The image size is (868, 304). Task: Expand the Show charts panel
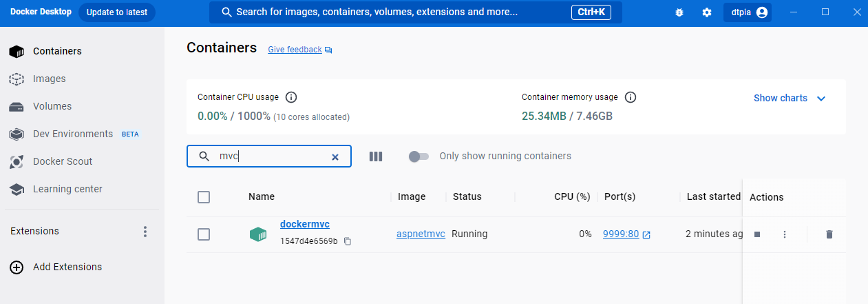coord(790,98)
